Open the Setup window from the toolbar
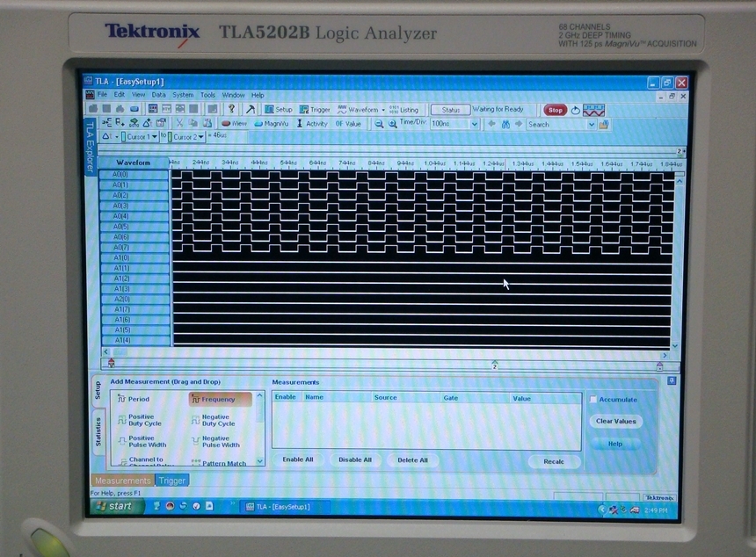The height and width of the screenshot is (557, 756). coord(279,109)
